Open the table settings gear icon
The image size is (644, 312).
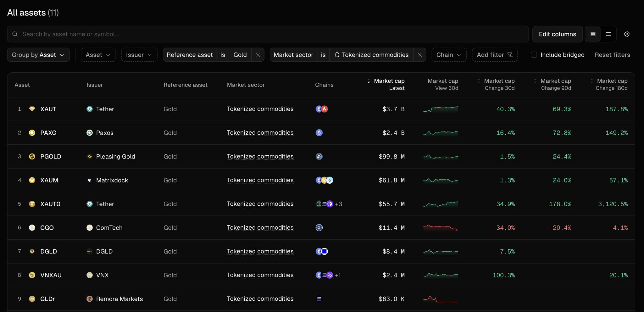[x=627, y=34]
